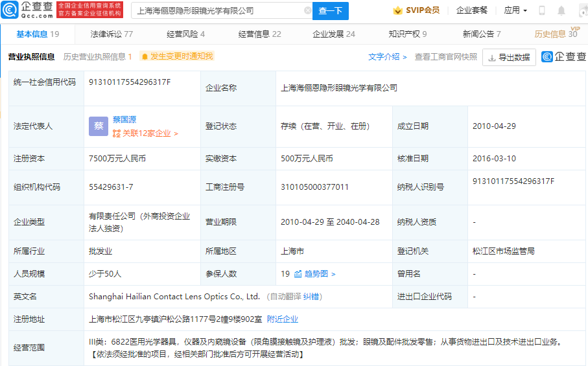Viewport: 588px width, 366px height.
Task: Expand the 应用 dropdown menu
Action: coord(515,10)
